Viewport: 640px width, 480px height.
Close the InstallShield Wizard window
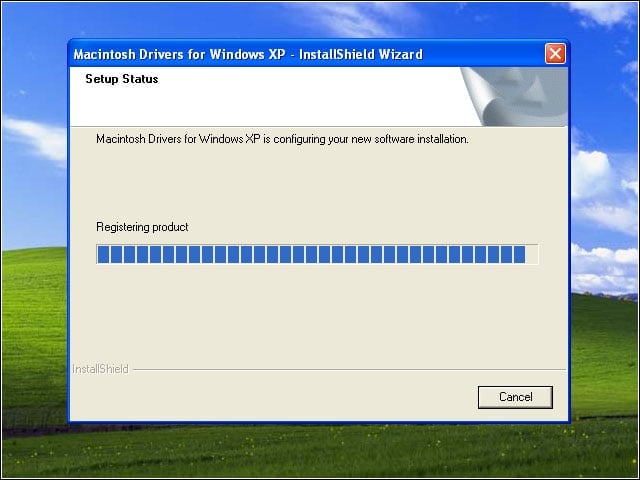click(x=555, y=53)
